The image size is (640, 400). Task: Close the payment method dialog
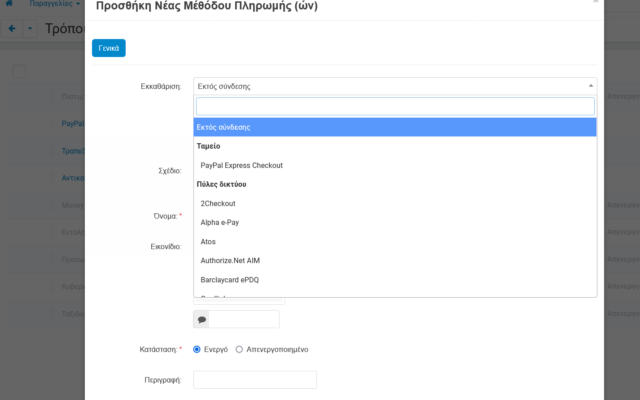[596, 2]
